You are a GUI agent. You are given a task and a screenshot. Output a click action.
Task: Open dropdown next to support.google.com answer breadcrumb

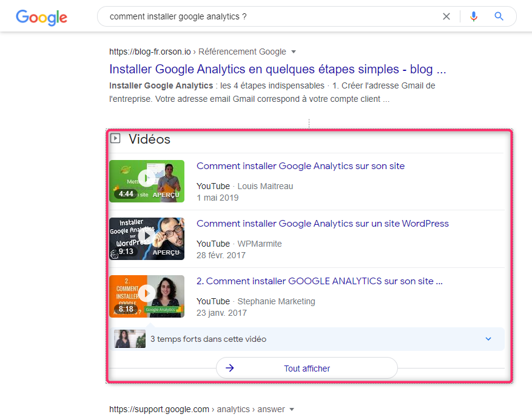[x=291, y=410]
